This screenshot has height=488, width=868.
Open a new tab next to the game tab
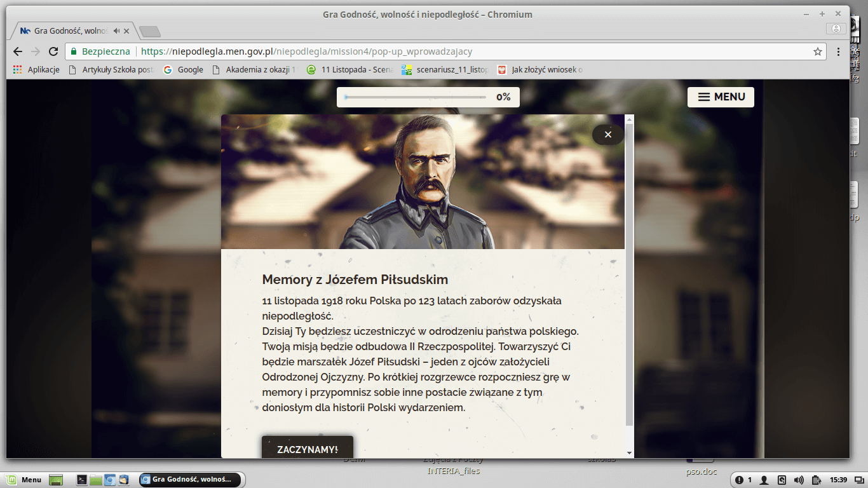point(150,31)
